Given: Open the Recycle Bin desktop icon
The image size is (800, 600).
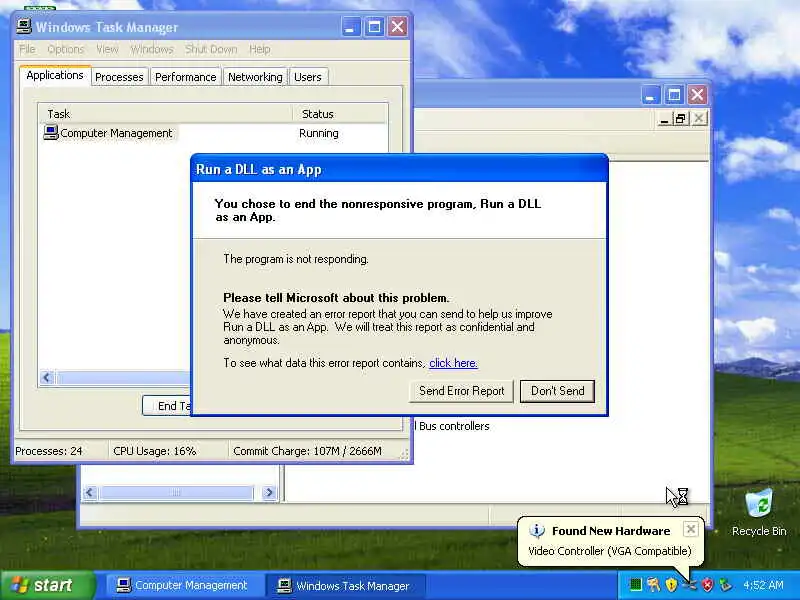Looking at the screenshot, I should point(759,512).
